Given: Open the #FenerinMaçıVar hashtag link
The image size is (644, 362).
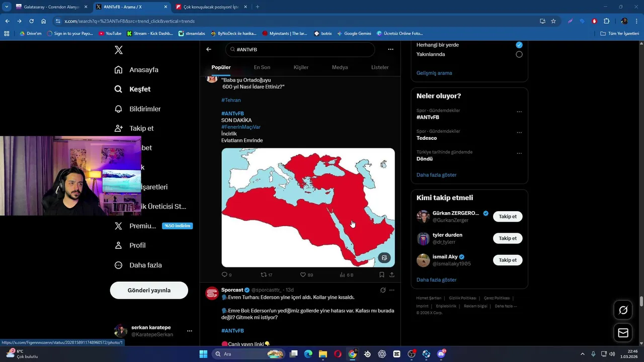Looking at the screenshot, I should click(x=241, y=127).
